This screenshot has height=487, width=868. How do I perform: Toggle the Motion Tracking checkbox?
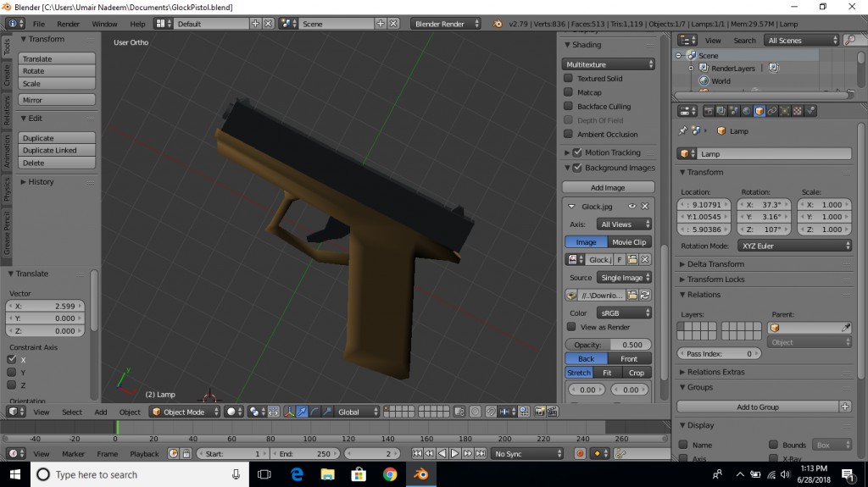(577, 152)
